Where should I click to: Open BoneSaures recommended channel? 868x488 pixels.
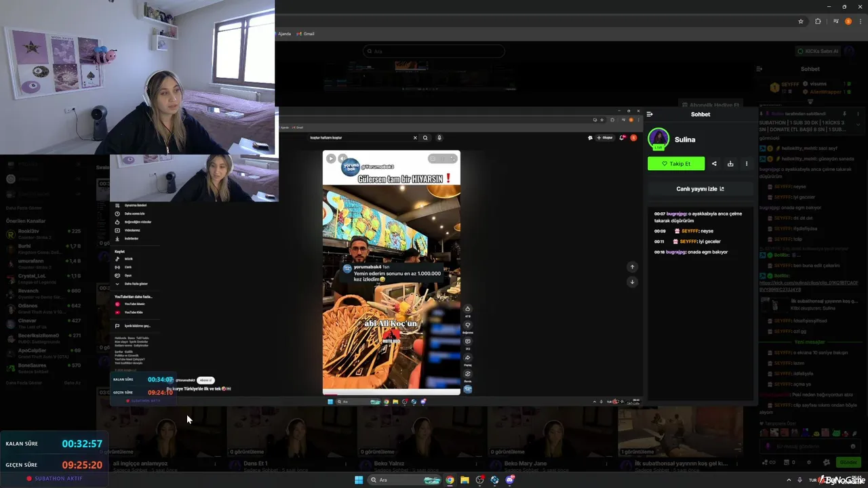point(43,368)
